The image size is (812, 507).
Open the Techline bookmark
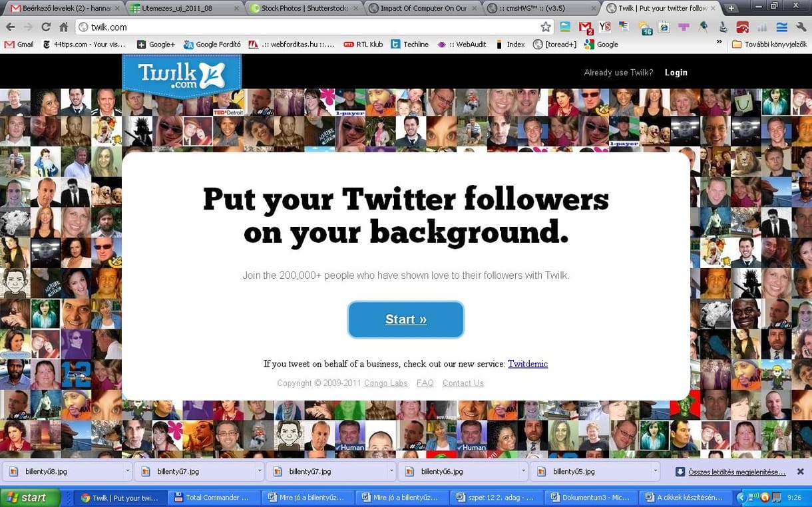tap(410, 45)
